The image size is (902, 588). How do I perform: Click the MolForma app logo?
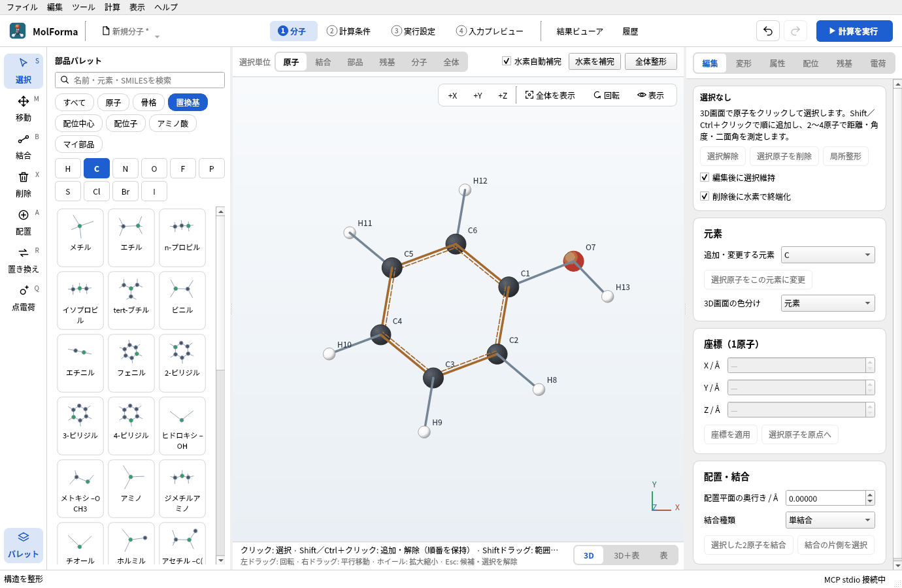pyautogui.click(x=18, y=31)
